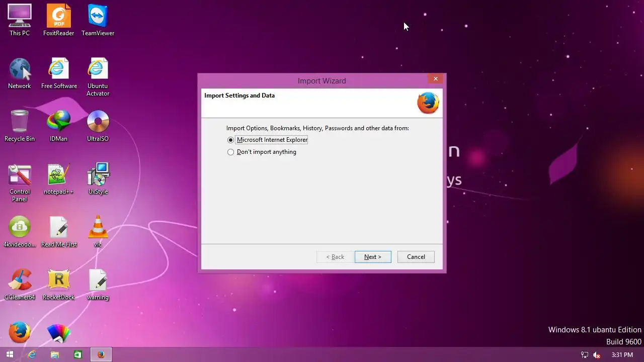This screenshot has width=644, height=362.
Task: Launch RocketDock desktop icon
Action: pos(58,284)
